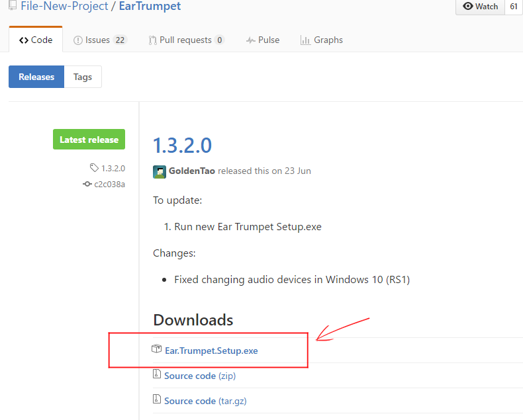Click the Watch button
Image resolution: width=523 pixels, height=420 pixels.
point(481,7)
